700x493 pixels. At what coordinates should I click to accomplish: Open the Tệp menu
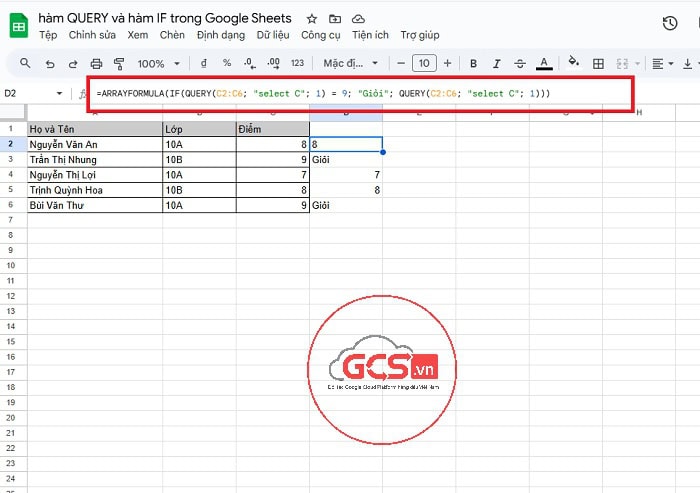coord(47,35)
